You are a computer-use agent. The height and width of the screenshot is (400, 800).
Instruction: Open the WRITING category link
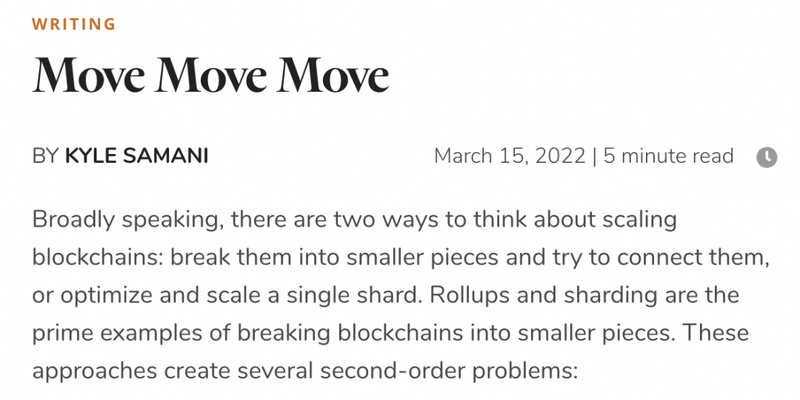[x=74, y=24]
